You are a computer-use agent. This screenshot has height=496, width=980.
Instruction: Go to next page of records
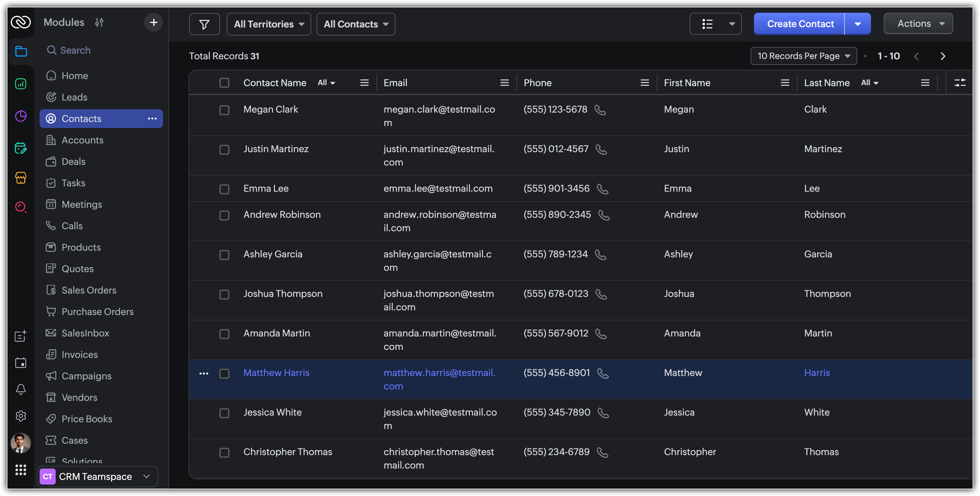(x=943, y=56)
